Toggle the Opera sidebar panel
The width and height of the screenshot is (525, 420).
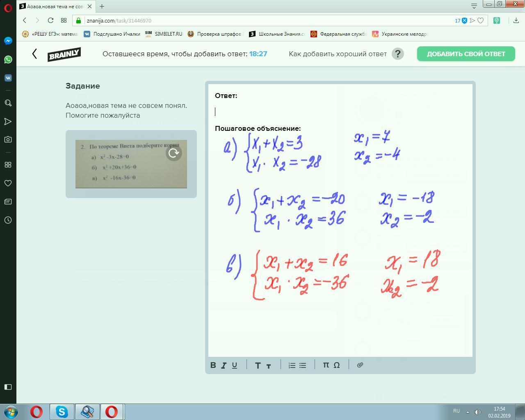coord(8,387)
